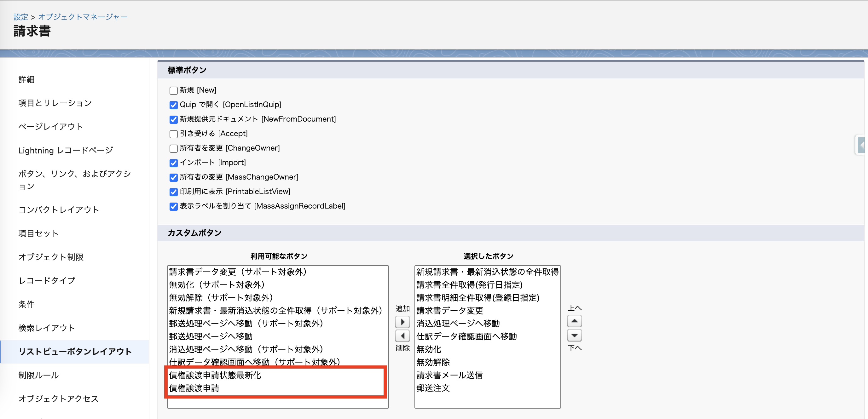Disable 印刷用に表示 [PrintableListView]
Screen dimensions: 868x419
(173, 192)
